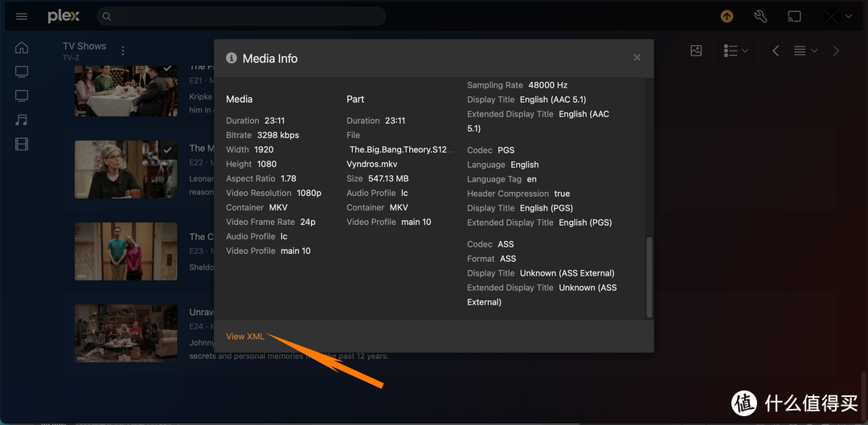Click the Video Frame Rate value 24p
Viewport: 868px width, 425px height.
(x=308, y=222)
